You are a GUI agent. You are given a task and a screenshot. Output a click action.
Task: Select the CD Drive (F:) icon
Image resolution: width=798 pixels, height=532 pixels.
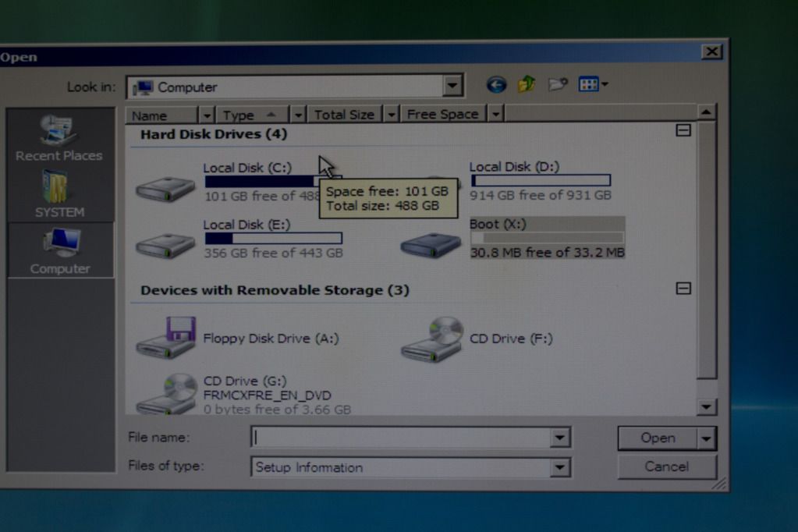click(x=431, y=338)
